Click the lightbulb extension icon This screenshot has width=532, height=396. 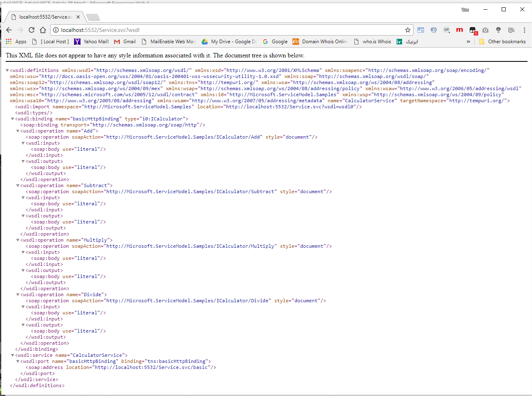click(498, 29)
